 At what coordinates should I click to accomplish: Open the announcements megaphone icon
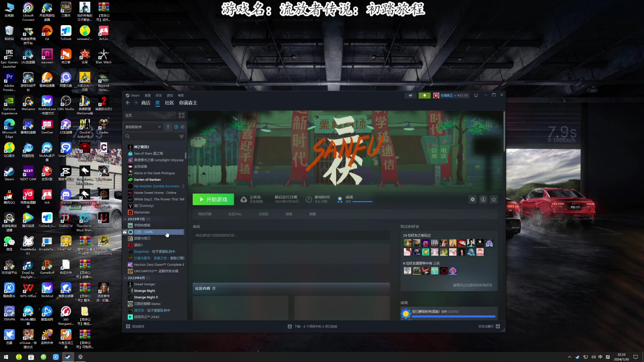coord(411,96)
